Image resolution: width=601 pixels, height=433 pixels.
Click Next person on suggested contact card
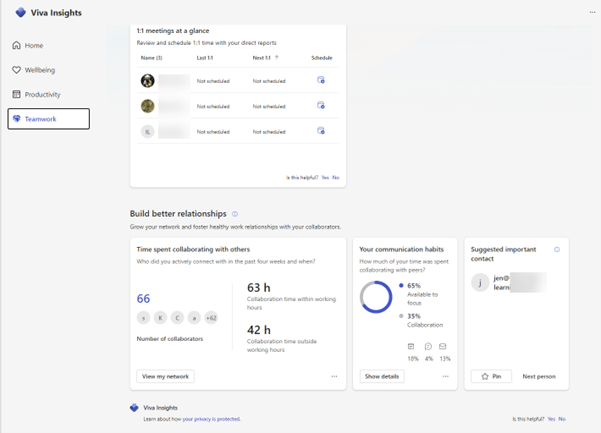pyautogui.click(x=539, y=377)
